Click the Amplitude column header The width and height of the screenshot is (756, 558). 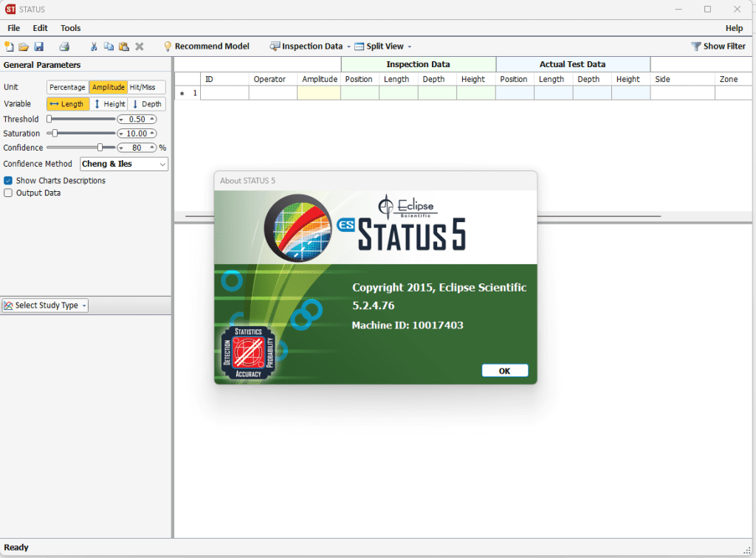click(x=319, y=79)
